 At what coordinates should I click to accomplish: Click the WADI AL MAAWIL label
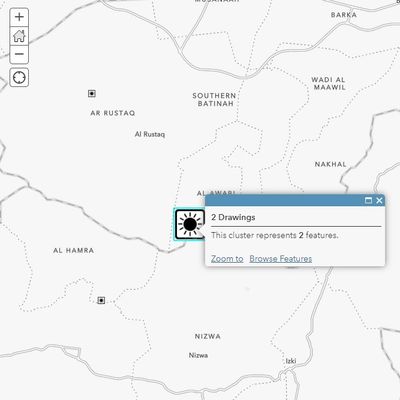(x=329, y=84)
